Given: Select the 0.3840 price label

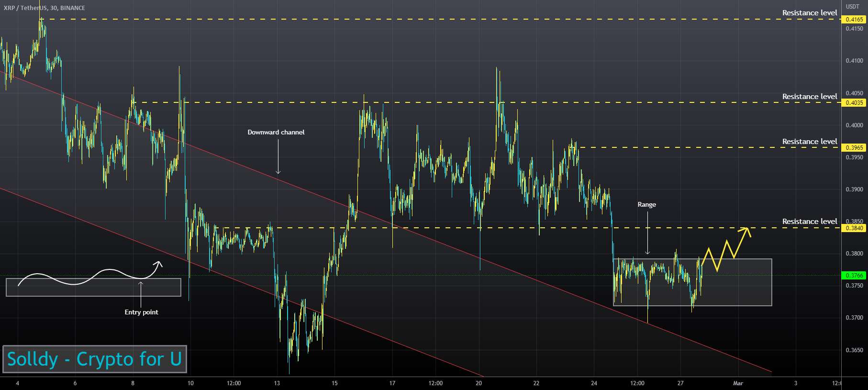Looking at the screenshot, I should point(854,228).
